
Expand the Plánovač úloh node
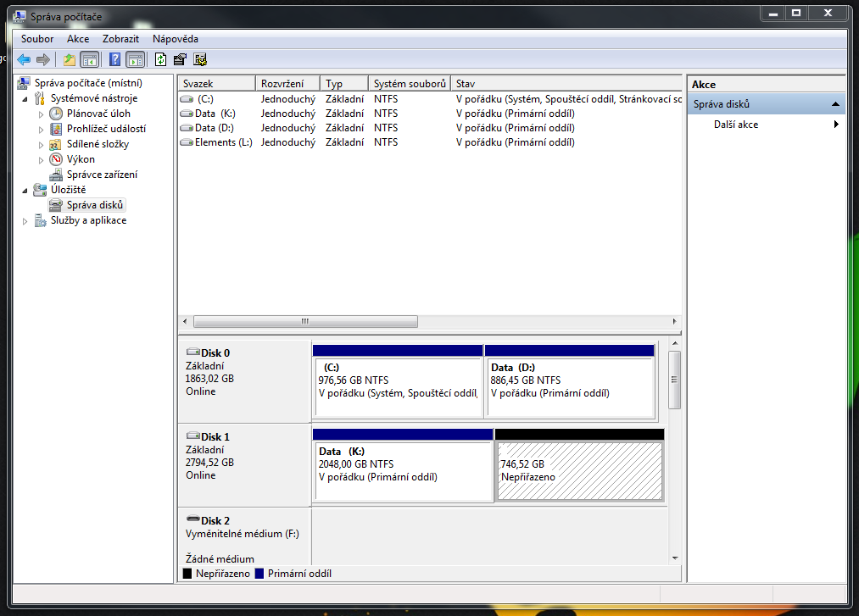pyautogui.click(x=41, y=114)
